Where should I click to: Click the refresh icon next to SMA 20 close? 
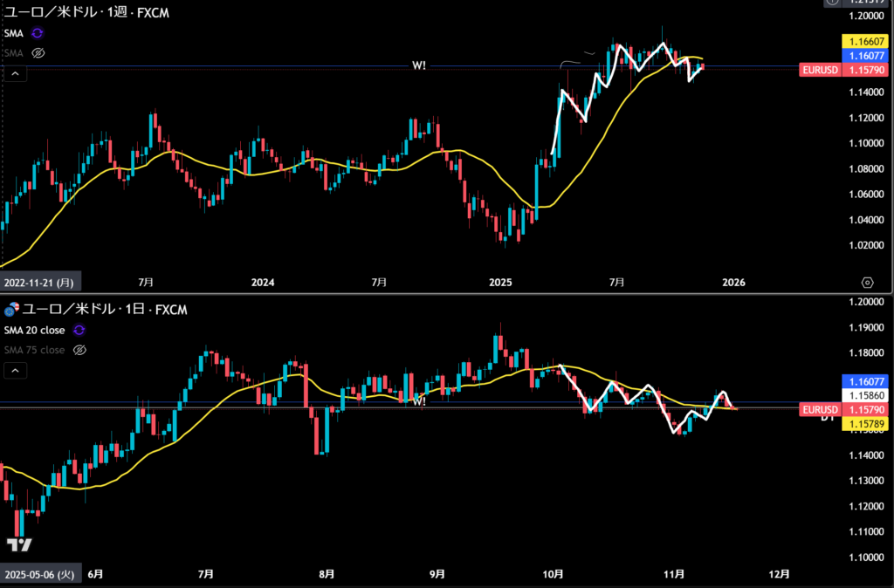(79, 330)
